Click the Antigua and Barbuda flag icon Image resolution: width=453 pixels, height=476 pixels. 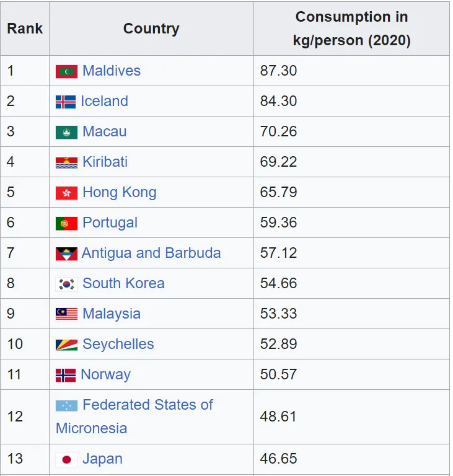(66, 253)
